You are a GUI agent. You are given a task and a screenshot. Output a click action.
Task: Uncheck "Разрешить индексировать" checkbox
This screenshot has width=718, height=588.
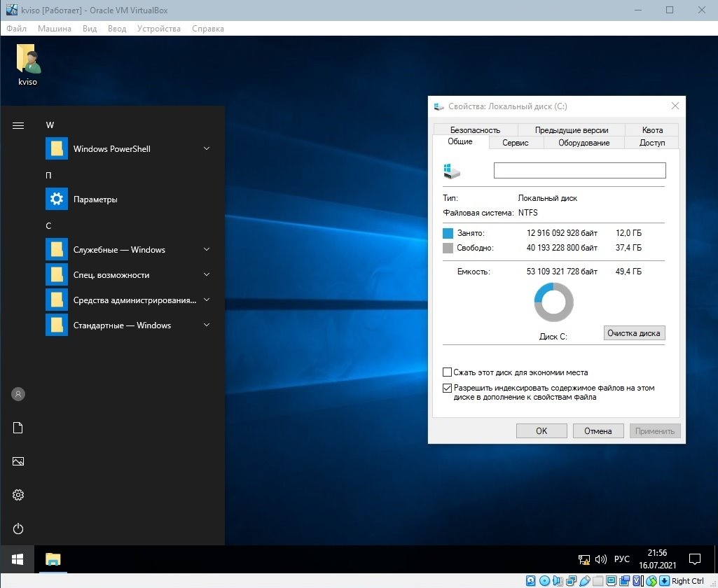click(x=448, y=388)
